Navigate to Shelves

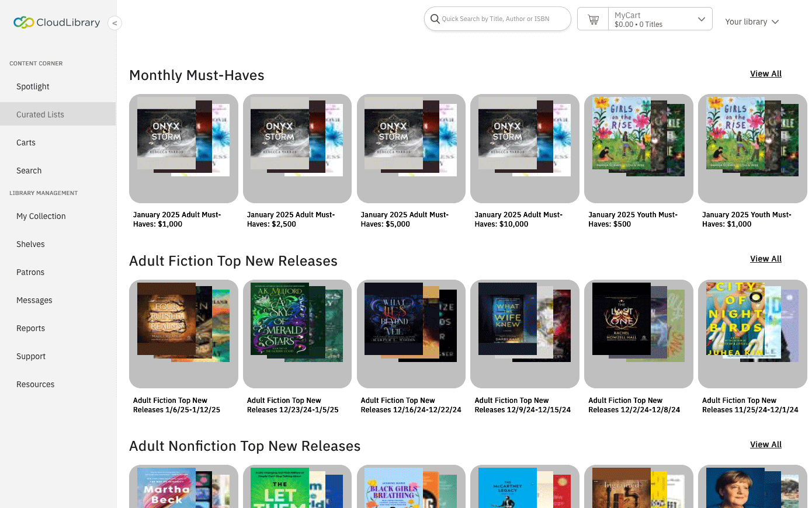tap(30, 244)
